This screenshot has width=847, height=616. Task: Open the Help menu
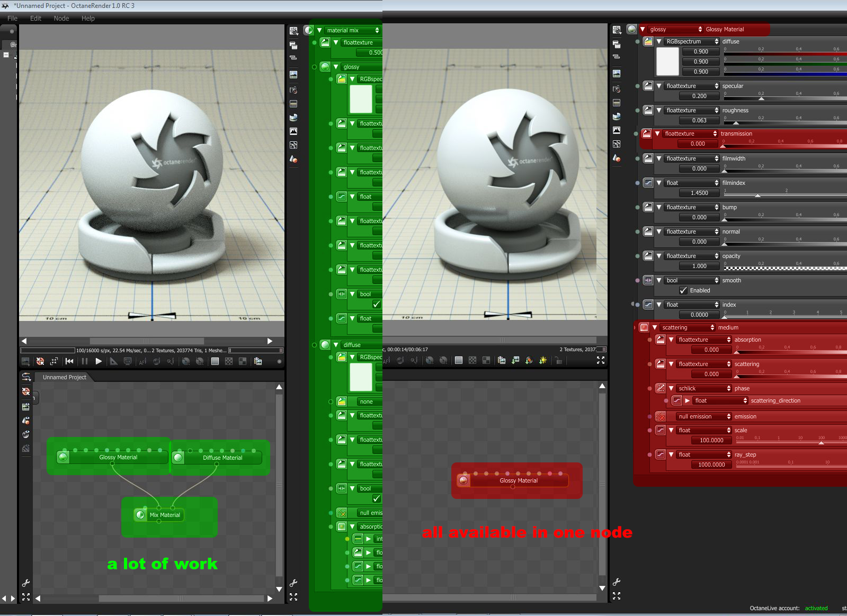pyautogui.click(x=88, y=18)
